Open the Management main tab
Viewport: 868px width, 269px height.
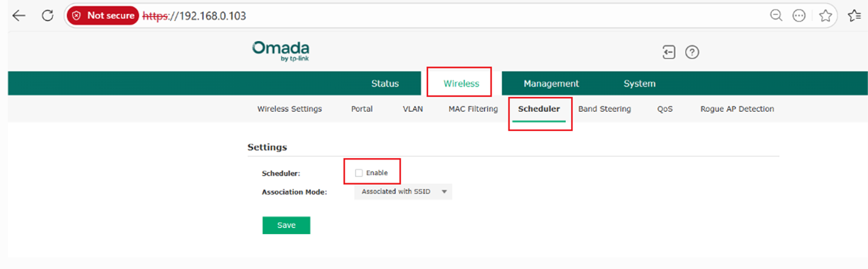click(x=551, y=83)
